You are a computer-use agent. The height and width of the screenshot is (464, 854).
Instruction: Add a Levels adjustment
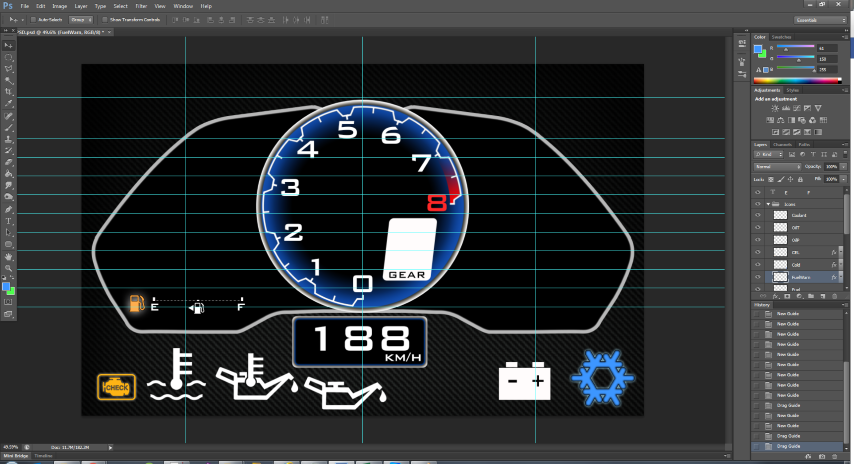click(x=786, y=108)
